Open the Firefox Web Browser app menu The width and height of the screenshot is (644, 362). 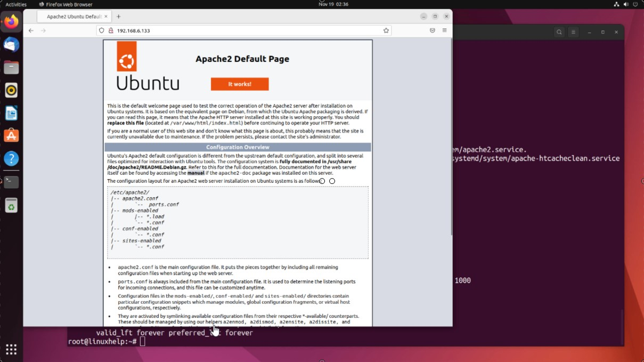[x=66, y=4]
